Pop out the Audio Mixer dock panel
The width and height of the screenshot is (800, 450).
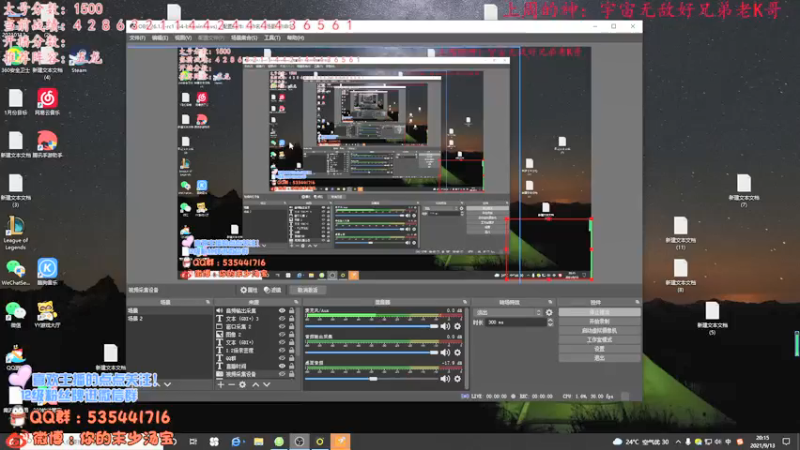[464, 302]
